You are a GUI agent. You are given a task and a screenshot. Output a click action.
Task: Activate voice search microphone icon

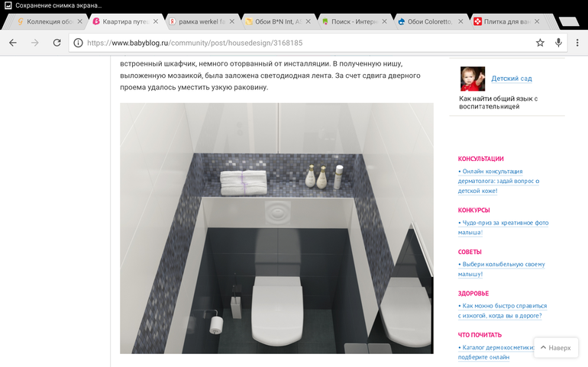tap(559, 43)
